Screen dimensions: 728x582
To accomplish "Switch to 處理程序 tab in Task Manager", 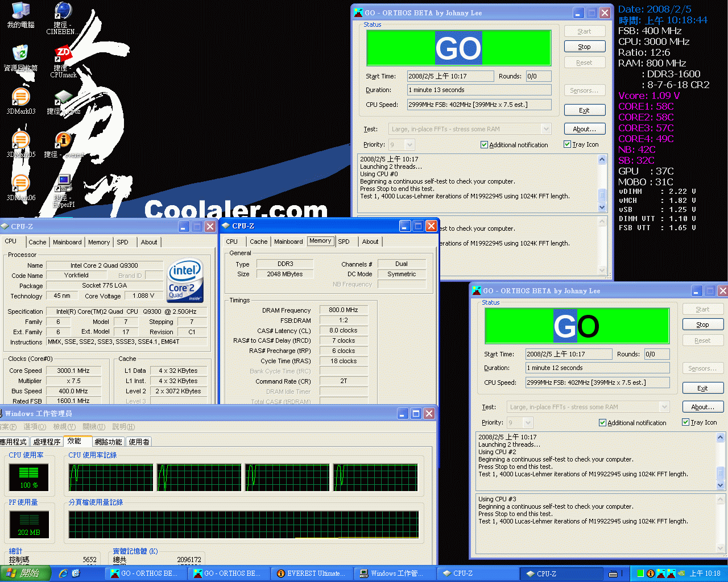I will 47,442.
